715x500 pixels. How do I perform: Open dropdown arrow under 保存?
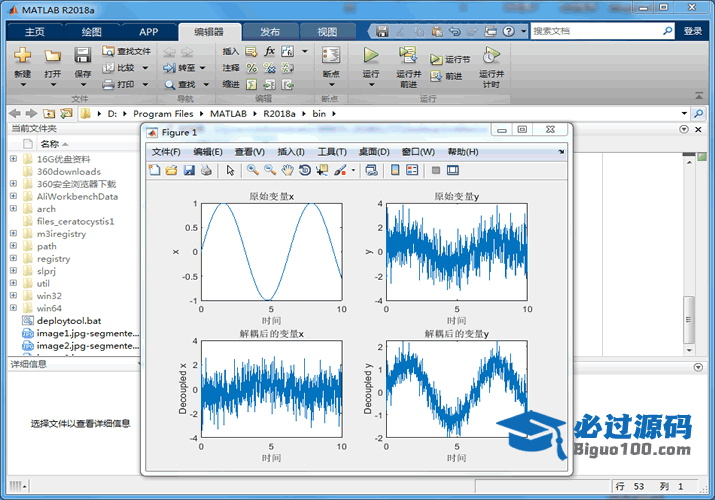(83, 85)
